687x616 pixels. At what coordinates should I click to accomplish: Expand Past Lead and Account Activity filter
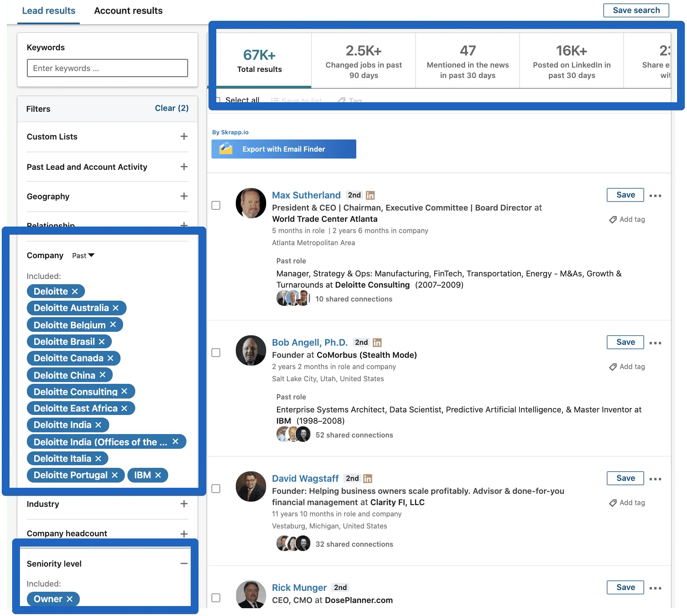coord(184,167)
